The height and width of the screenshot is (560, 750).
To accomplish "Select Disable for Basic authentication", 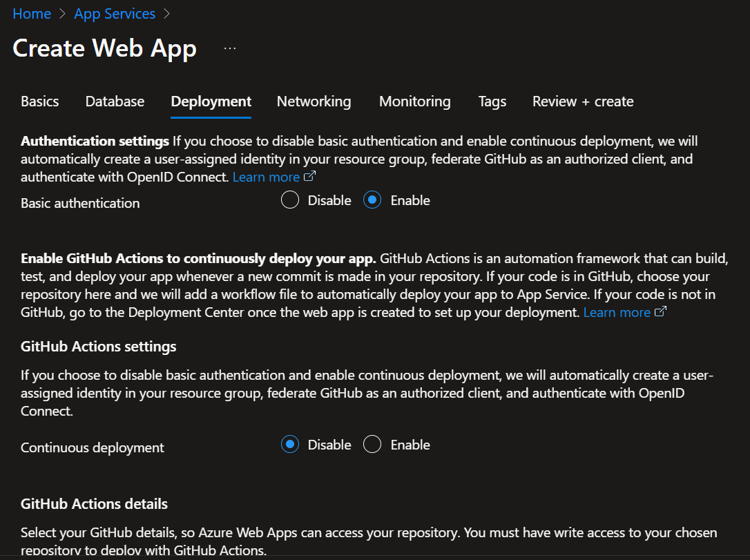I will pyautogui.click(x=290, y=200).
